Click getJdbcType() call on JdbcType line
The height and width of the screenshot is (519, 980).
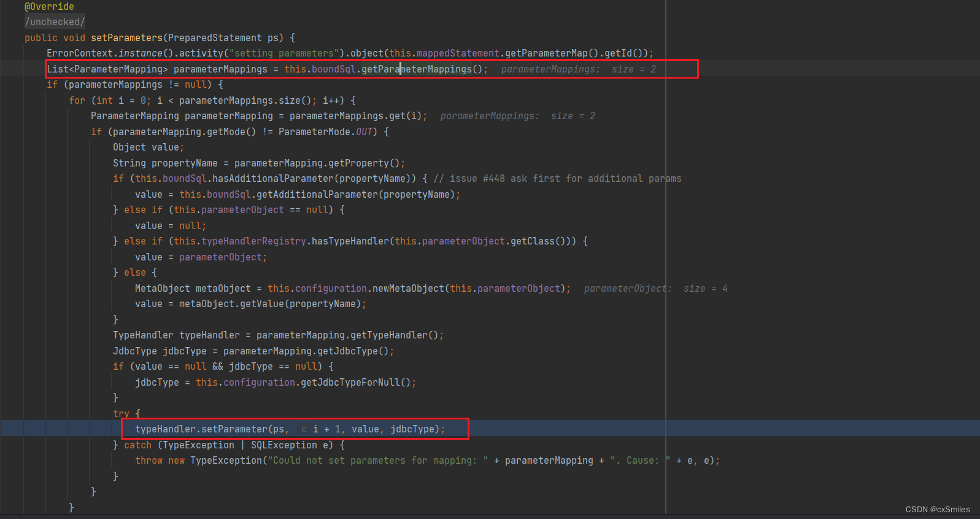click(x=353, y=351)
